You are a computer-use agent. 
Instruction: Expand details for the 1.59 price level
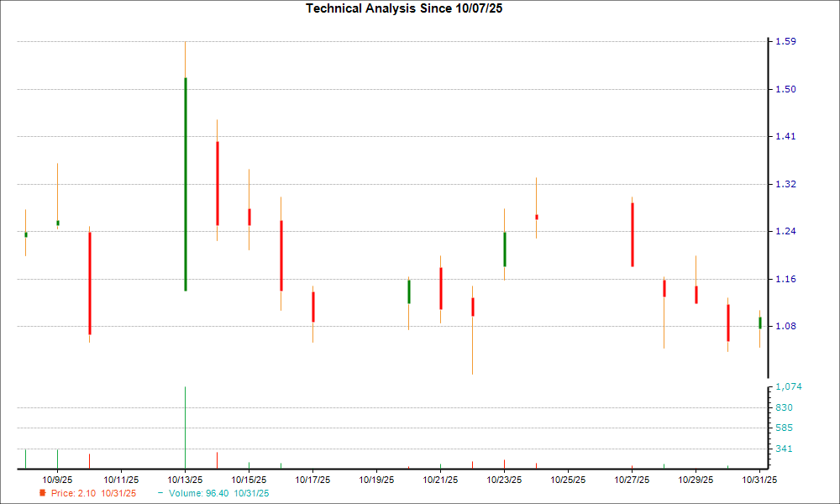pyautogui.click(x=785, y=39)
